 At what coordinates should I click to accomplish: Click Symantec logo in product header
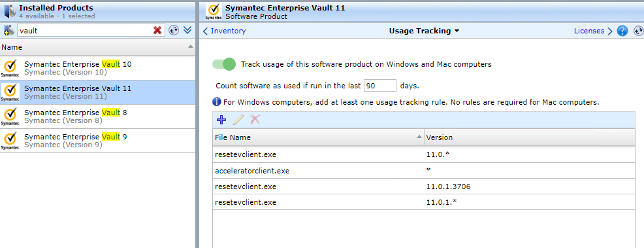coord(214,11)
